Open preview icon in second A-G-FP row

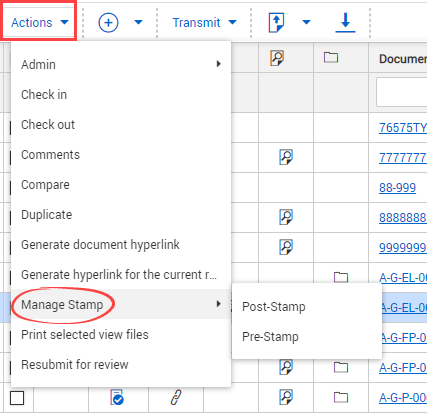pyautogui.click(x=286, y=367)
